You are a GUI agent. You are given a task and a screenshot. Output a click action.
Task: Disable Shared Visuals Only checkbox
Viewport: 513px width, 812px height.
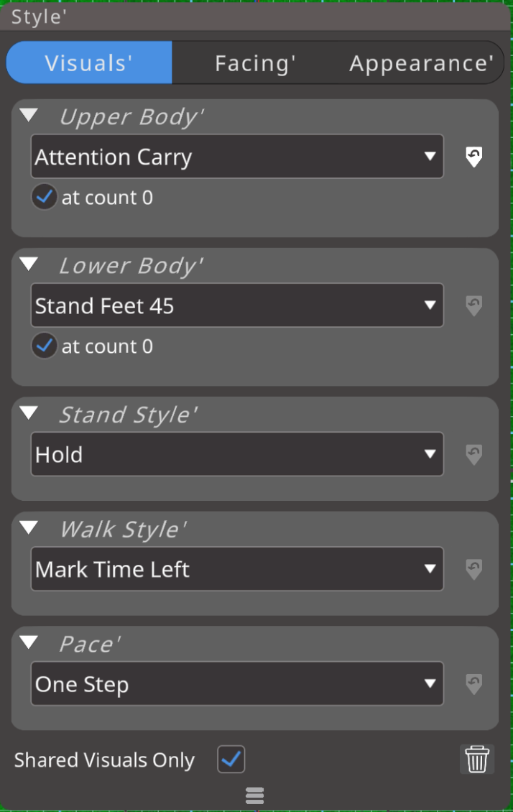pyautogui.click(x=231, y=760)
